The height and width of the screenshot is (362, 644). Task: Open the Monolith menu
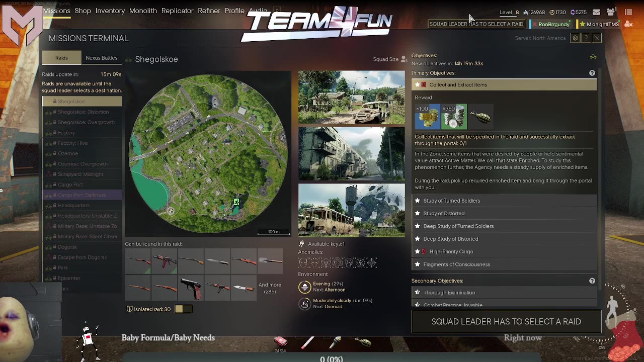click(x=143, y=11)
